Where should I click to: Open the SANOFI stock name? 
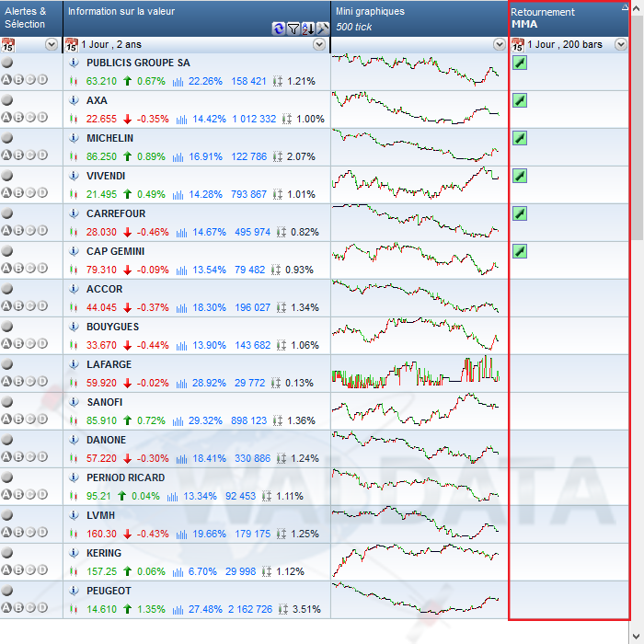[104, 402]
